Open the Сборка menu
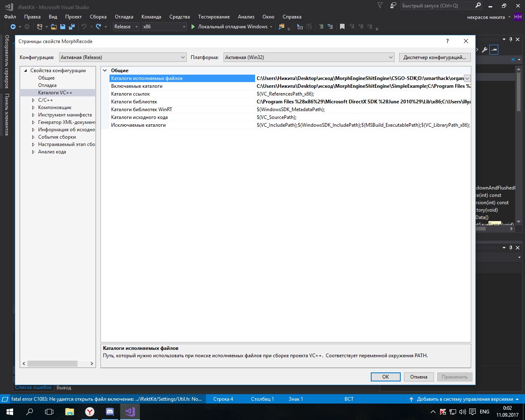This screenshot has width=525, height=420. (98, 17)
